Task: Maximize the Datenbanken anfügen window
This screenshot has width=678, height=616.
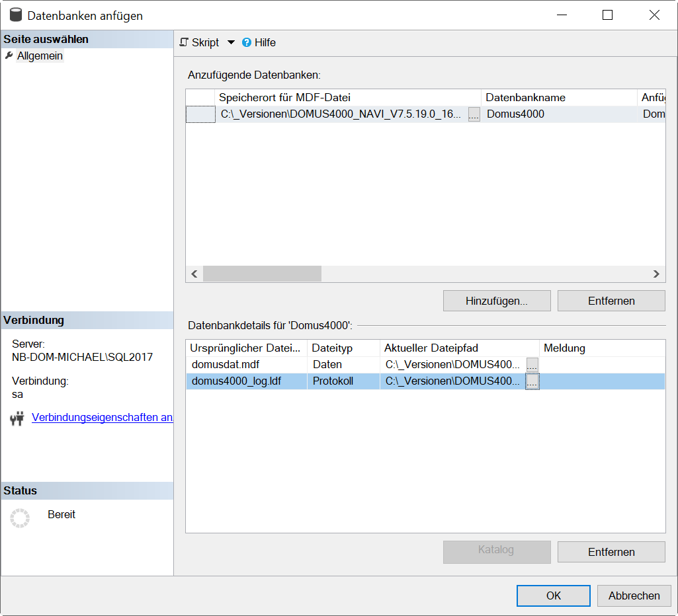Action: (607, 15)
